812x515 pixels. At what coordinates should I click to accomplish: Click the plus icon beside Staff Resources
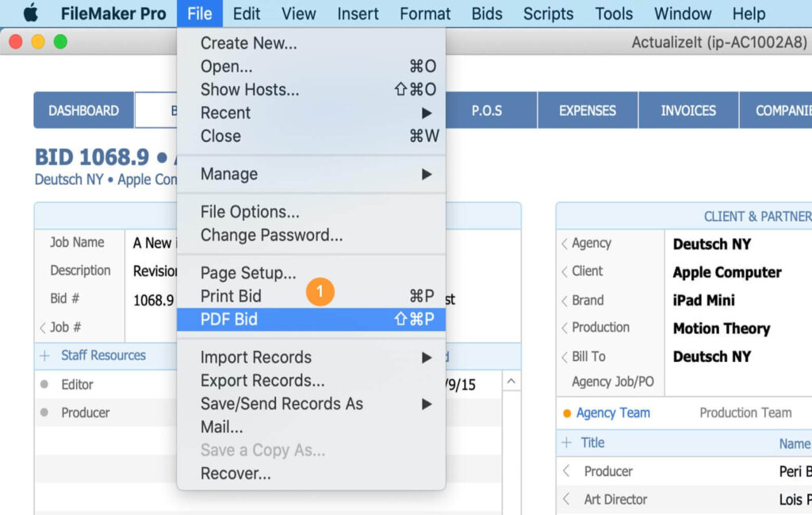click(44, 356)
